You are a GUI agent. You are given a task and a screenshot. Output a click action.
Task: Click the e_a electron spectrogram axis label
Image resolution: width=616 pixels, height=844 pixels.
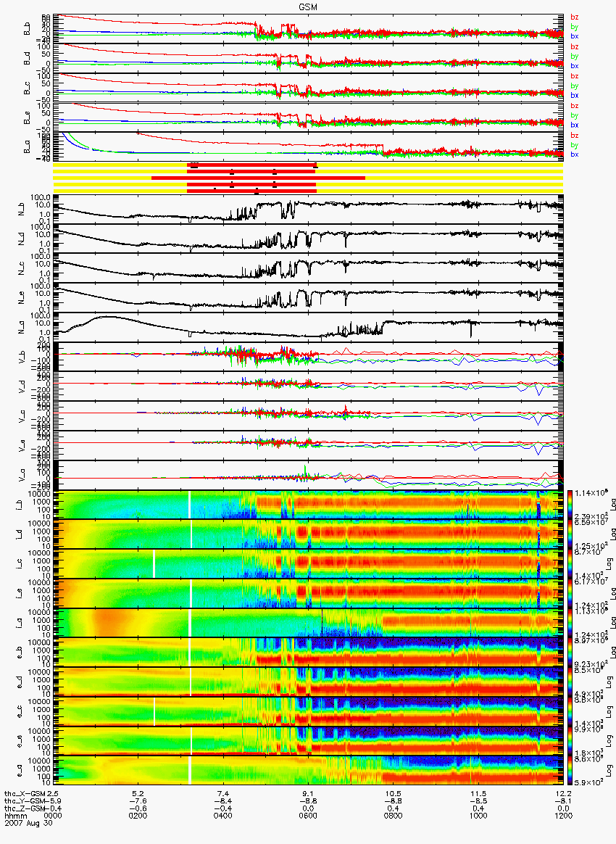(19, 770)
